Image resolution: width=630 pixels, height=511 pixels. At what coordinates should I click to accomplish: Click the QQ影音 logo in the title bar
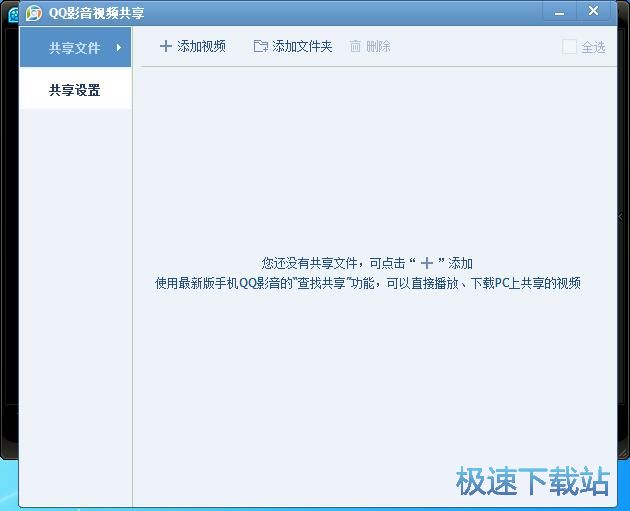click(34, 13)
